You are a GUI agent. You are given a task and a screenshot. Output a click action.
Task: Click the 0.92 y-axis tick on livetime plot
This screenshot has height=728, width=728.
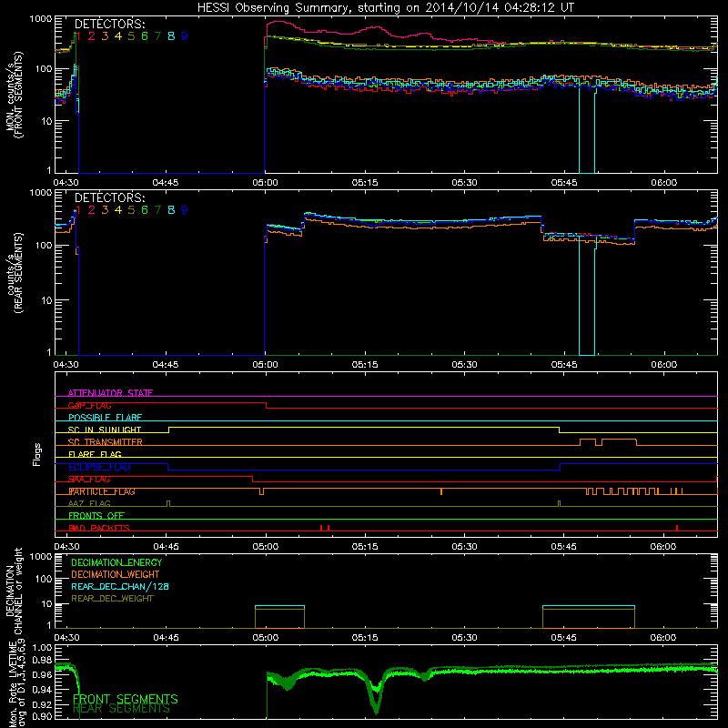42,704
